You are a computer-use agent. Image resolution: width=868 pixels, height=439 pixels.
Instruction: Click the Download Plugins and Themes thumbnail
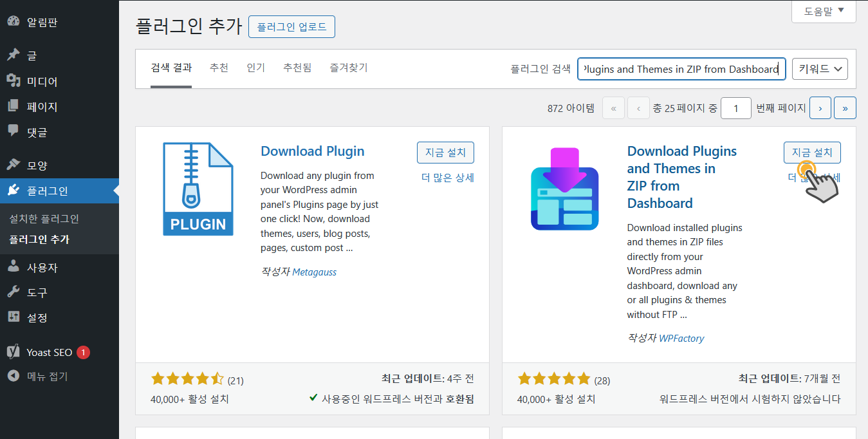pos(565,189)
